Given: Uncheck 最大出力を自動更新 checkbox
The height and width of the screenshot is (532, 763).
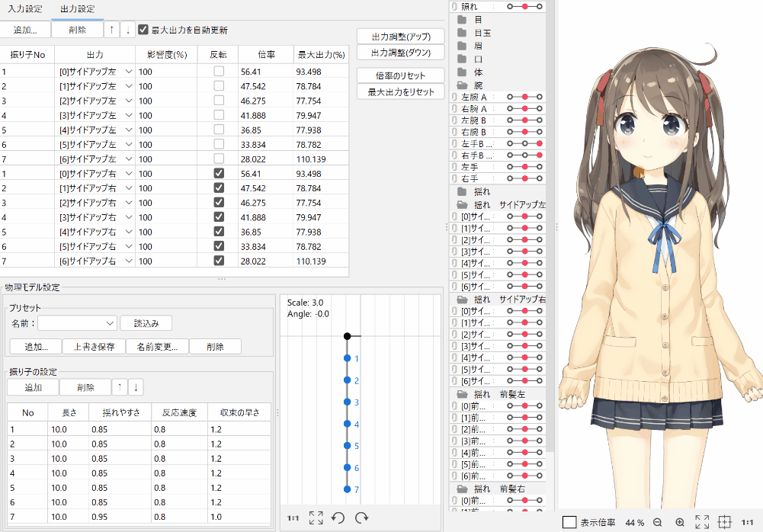Looking at the screenshot, I should 143,30.
